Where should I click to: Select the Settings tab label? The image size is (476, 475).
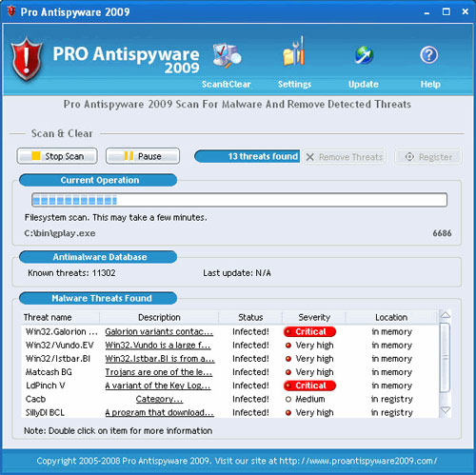pos(294,84)
